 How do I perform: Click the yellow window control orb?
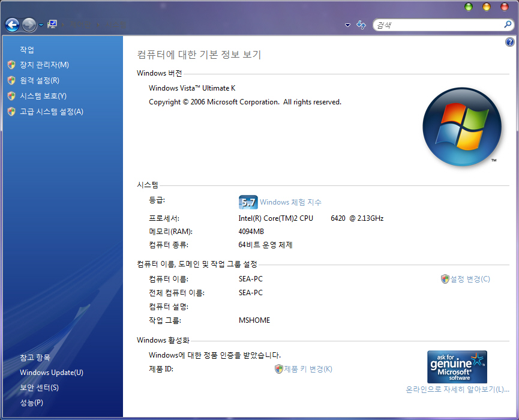pos(487,7)
